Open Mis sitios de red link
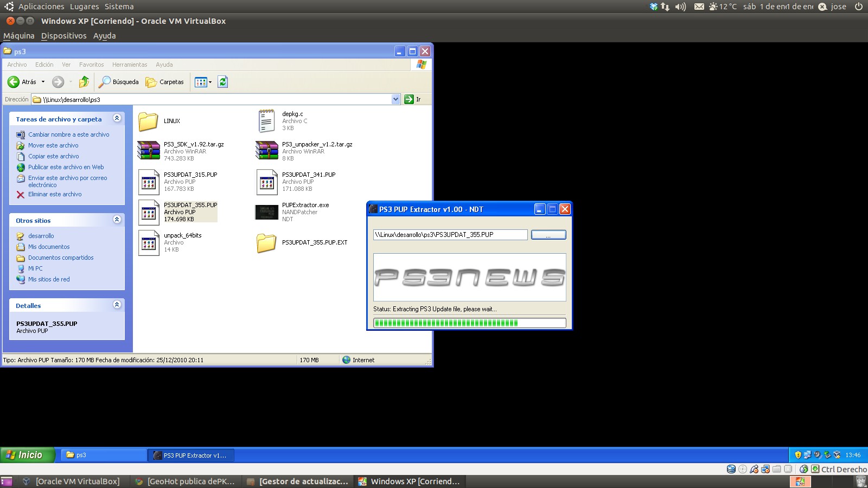 coord(49,279)
